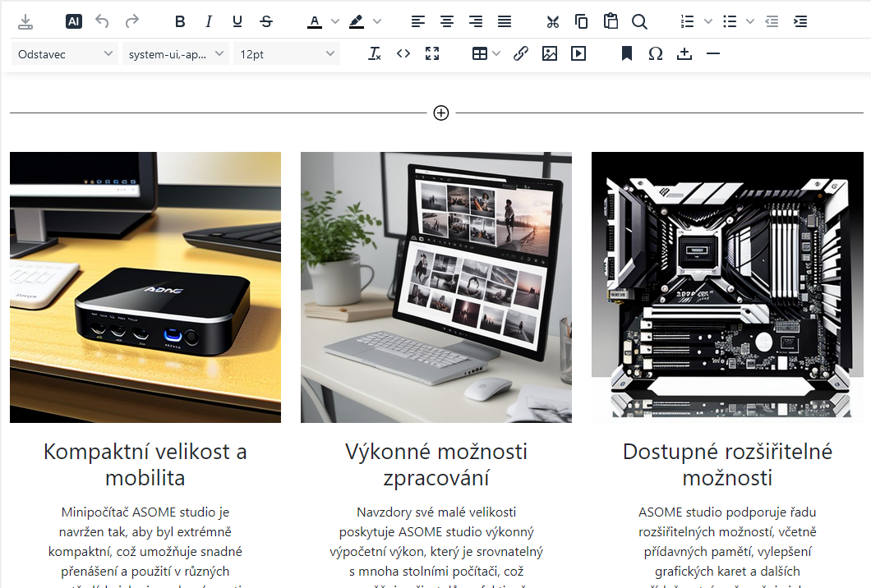Viewport: 871px width, 588px height.
Task: Apply the underlined A text color
Action: point(314,22)
